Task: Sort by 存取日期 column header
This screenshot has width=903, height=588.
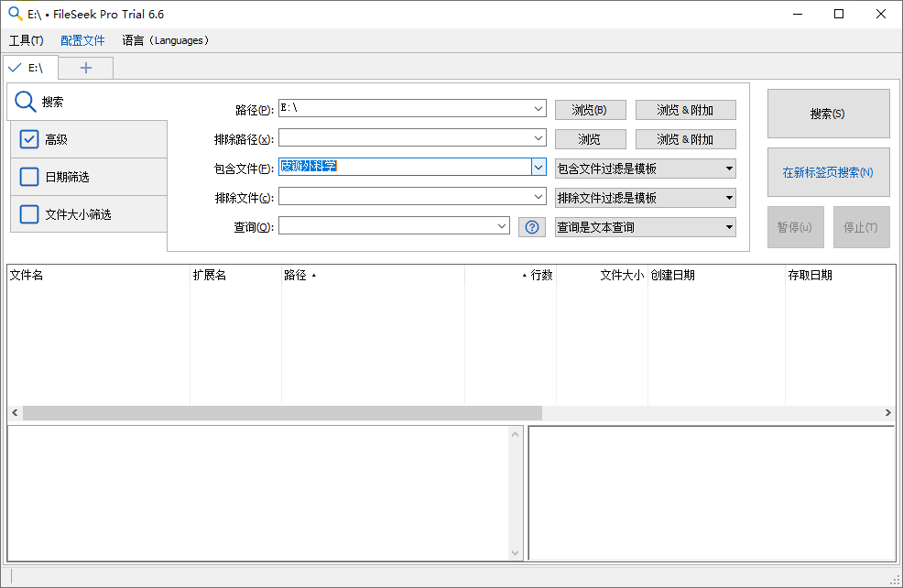Action: pyautogui.click(x=840, y=276)
